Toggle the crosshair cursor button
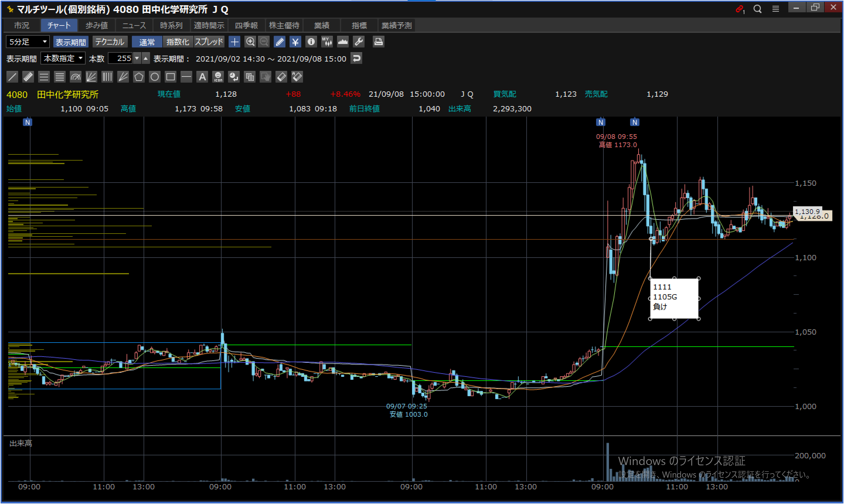The width and height of the screenshot is (844, 504). [234, 42]
